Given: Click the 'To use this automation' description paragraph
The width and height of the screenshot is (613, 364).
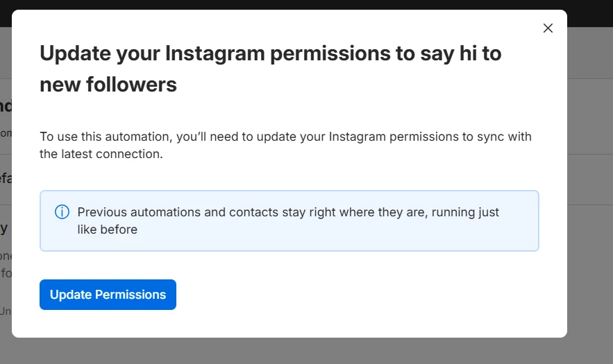Looking at the screenshot, I should click(x=285, y=137).
